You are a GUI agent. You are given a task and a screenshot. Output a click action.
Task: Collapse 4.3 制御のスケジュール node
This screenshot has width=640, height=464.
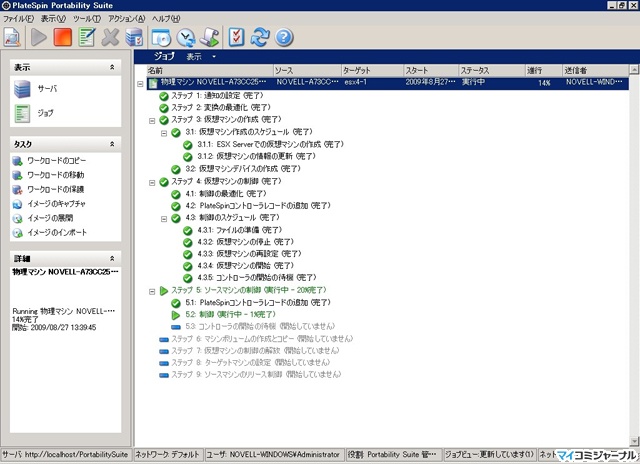point(164,219)
